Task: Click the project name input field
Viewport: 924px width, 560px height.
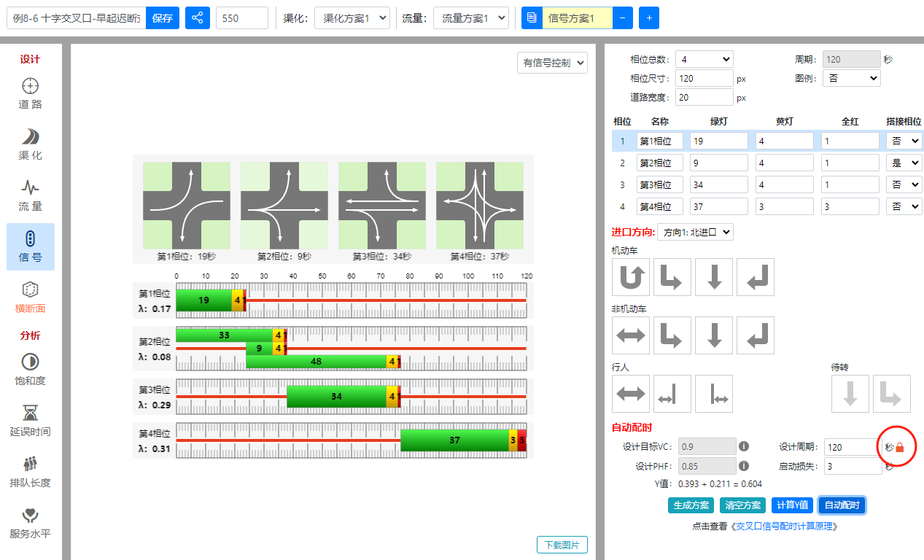Action: point(77,18)
